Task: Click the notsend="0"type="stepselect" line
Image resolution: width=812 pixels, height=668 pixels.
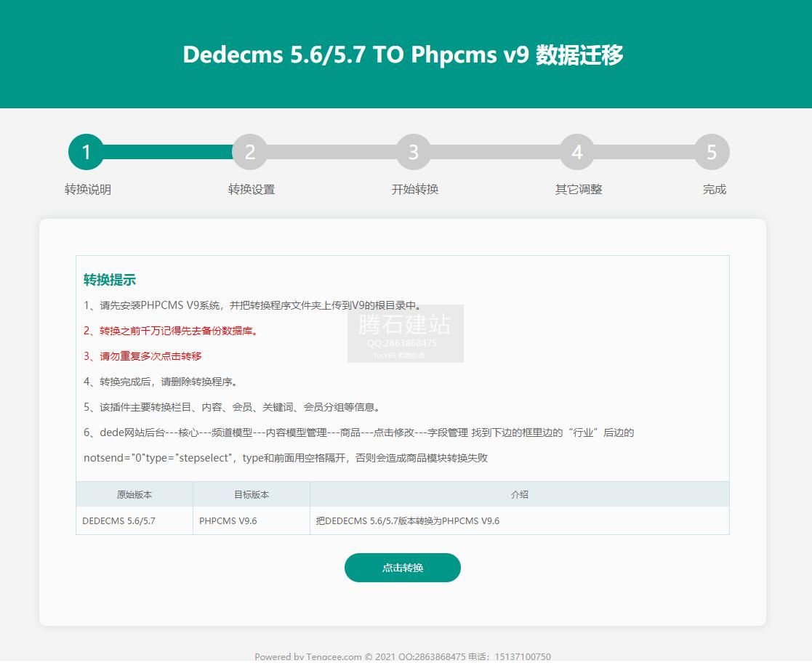Action: pyautogui.click(x=286, y=458)
